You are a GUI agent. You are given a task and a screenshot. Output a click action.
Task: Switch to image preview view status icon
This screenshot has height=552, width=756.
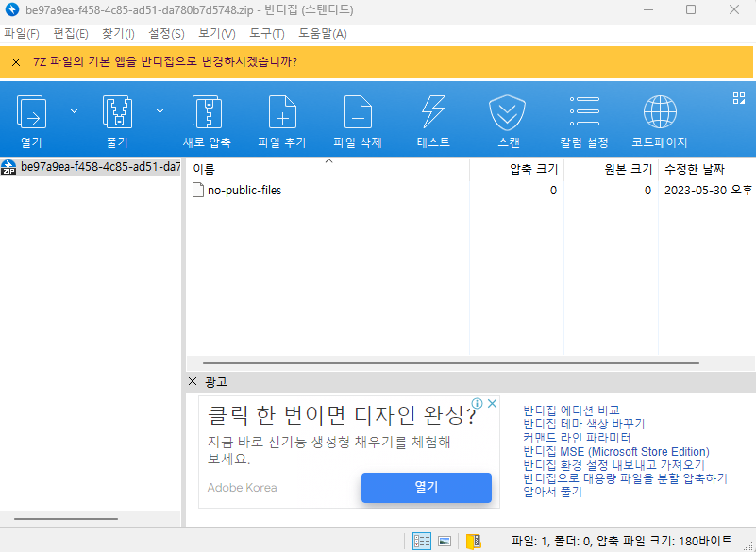(444, 541)
